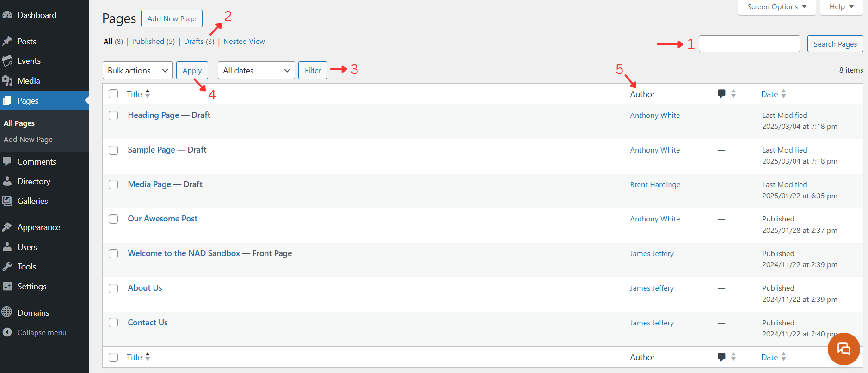Click the Search Pages button
The image size is (868, 373).
point(835,44)
